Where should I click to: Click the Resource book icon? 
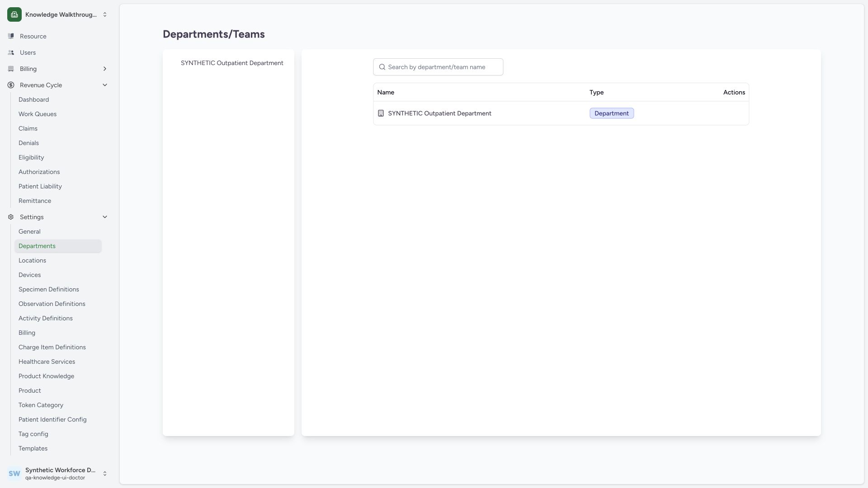(x=11, y=36)
